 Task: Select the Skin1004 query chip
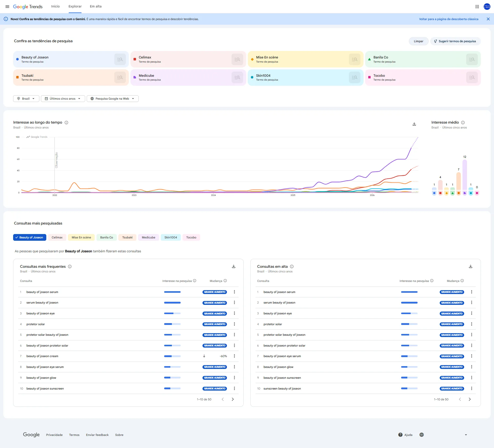point(171,237)
